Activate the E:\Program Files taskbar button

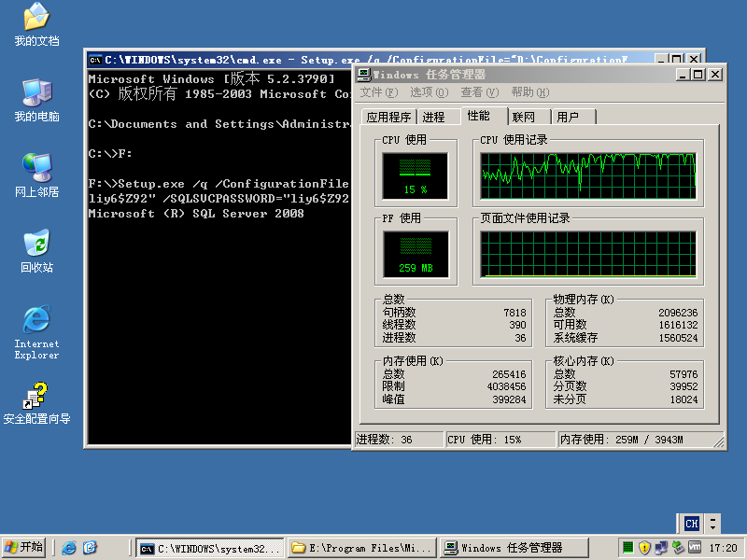362,548
